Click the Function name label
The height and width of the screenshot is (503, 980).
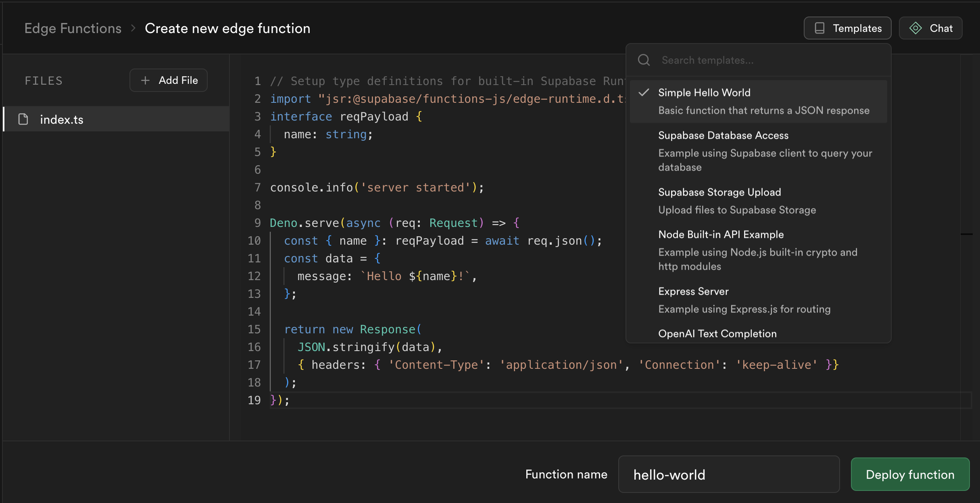pyautogui.click(x=566, y=474)
